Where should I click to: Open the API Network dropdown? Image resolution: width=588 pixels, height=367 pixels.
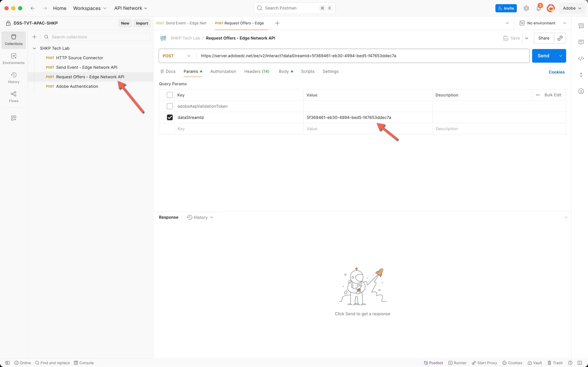[131, 8]
